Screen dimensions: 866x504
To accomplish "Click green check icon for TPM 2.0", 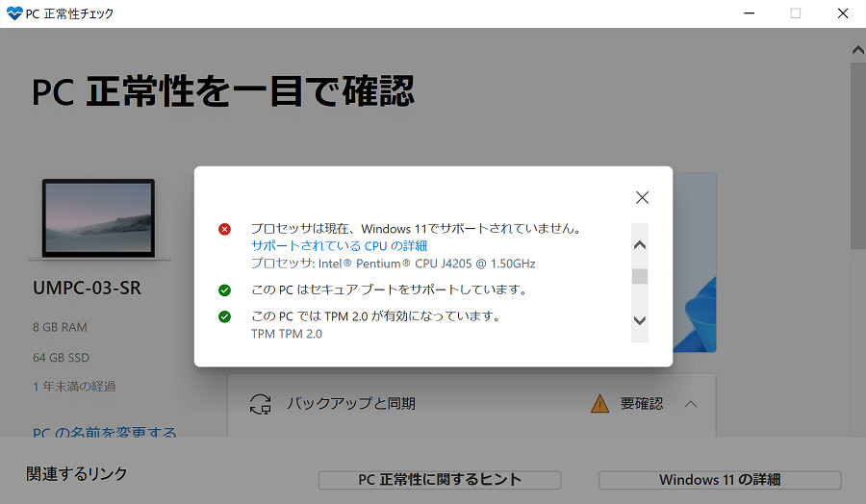I will 224,316.
